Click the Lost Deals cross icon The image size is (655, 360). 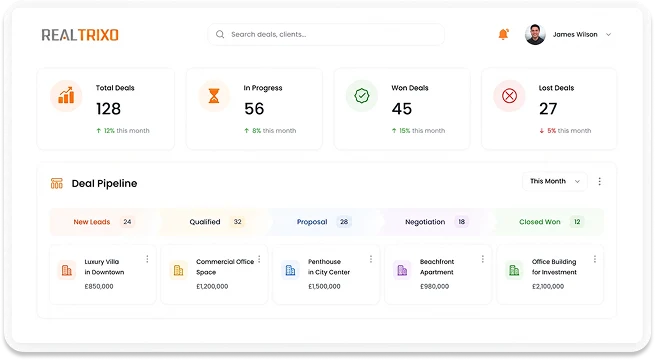pyautogui.click(x=509, y=96)
